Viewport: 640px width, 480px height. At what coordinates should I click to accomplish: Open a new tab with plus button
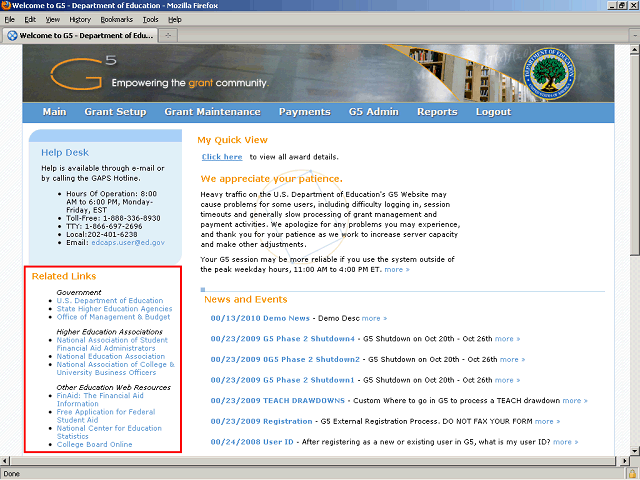click(x=168, y=36)
